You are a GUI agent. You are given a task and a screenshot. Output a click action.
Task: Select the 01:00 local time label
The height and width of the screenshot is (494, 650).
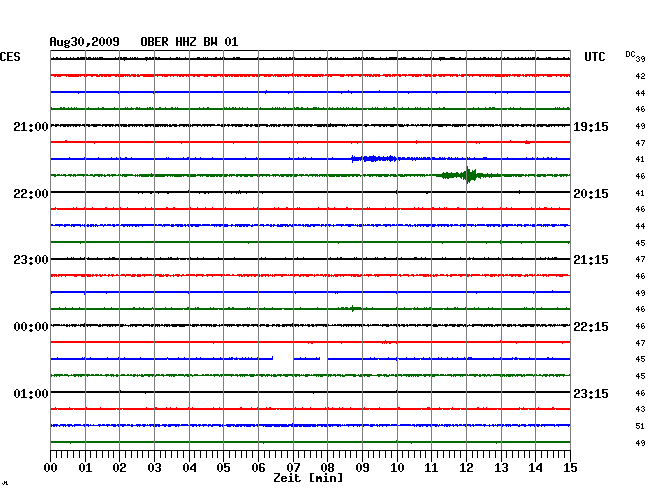31,393
